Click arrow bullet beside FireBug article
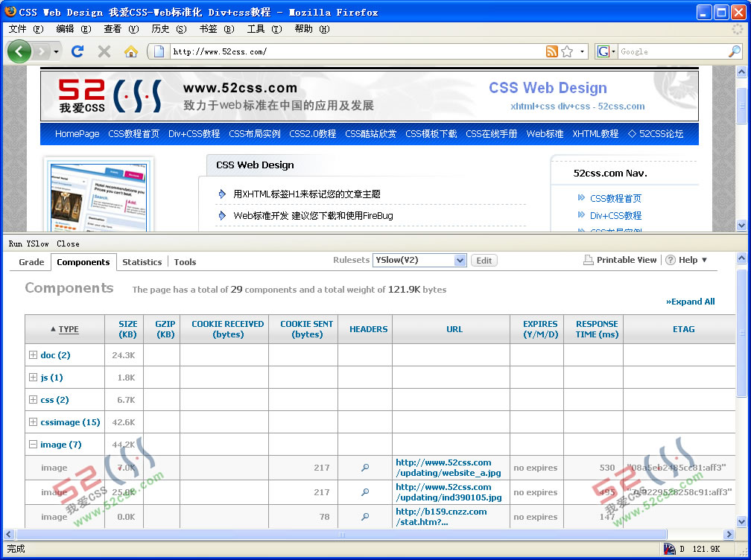 click(x=222, y=215)
